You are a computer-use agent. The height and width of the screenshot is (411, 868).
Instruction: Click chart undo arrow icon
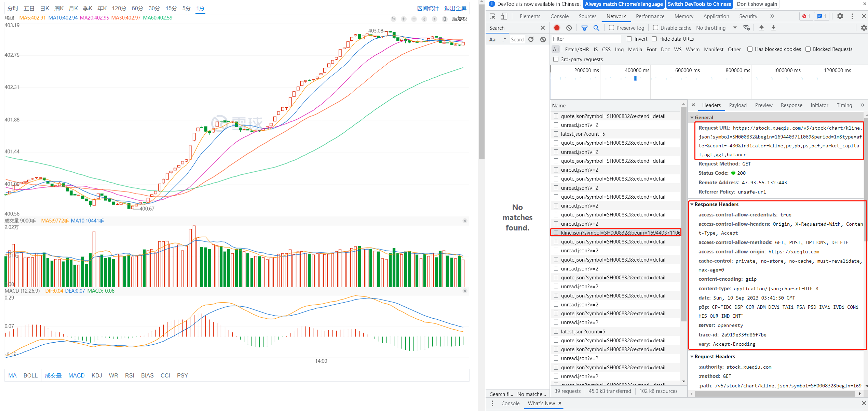(x=393, y=19)
